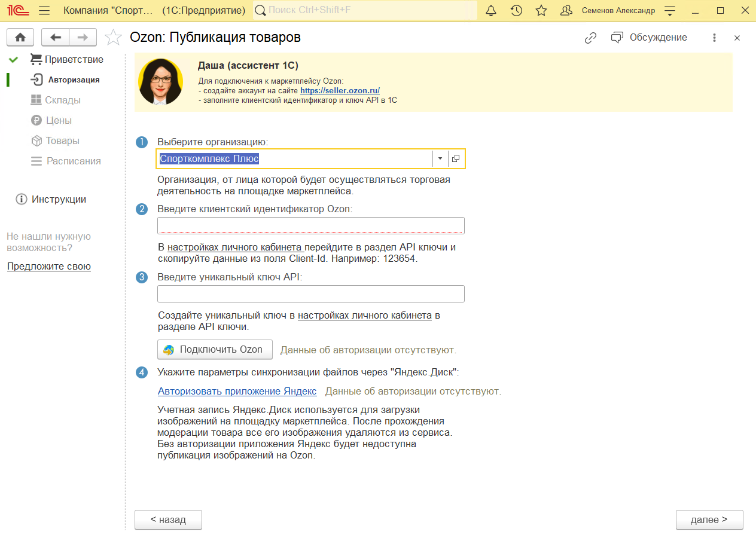Viewport: 756px width, 538px height.
Task: Click the Ozon: Публикация товаров title
Action: coord(215,38)
